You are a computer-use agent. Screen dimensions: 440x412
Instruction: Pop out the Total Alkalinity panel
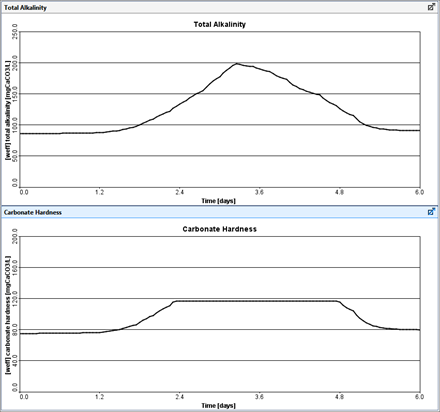pos(431,7)
